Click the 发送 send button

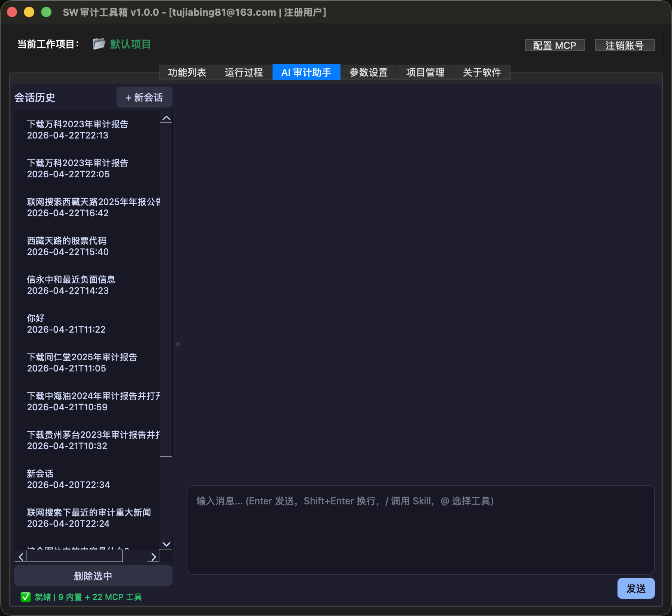tap(636, 588)
